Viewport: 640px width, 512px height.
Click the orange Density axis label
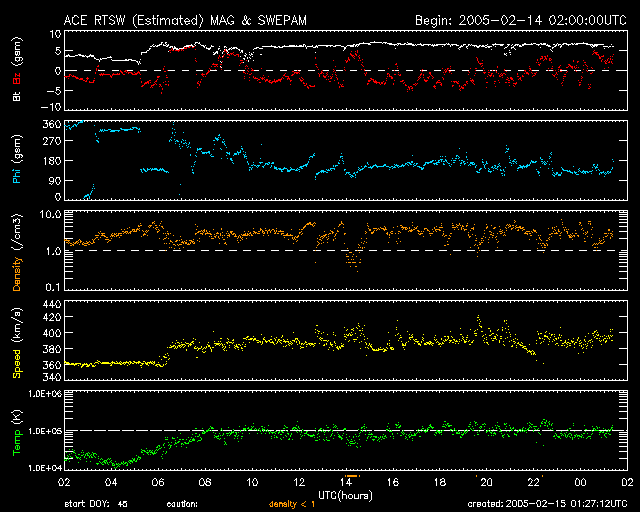click(18, 252)
